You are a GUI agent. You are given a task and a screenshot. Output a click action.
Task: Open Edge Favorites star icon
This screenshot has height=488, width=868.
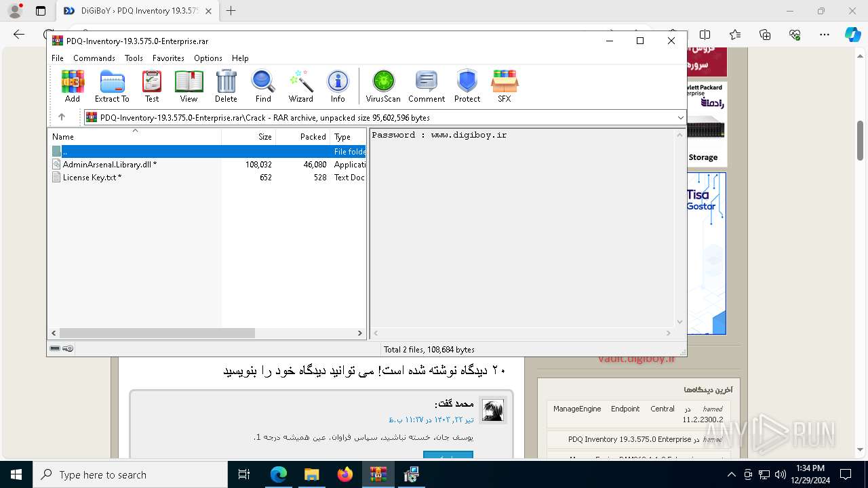[735, 35]
